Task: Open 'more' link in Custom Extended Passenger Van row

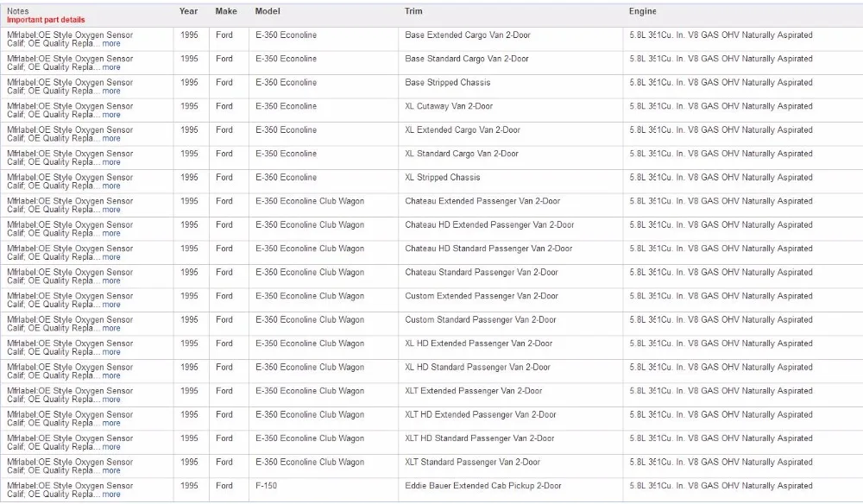Action: (x=111, y=305)
